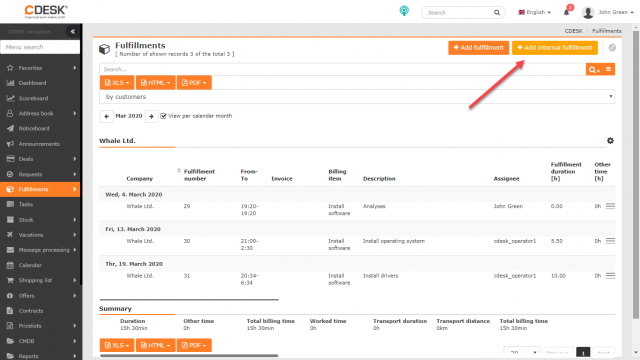The height and width of the screenshot is (360, 640).
Task: Open Announcements megaphone item
Action: point(40,144)
